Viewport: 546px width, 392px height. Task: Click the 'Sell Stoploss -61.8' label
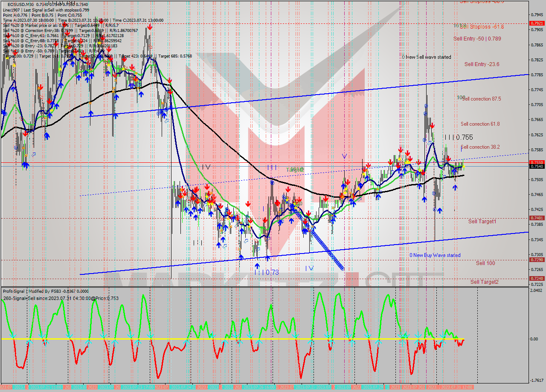coord(482,26)
